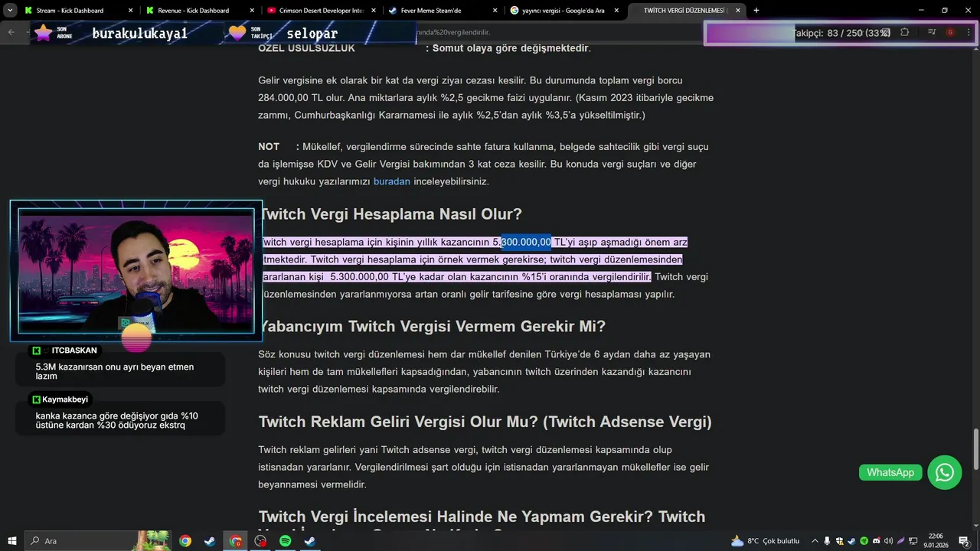980x551 pixels.
Task: Open Windows Start menu
Action: pos(12,541)
